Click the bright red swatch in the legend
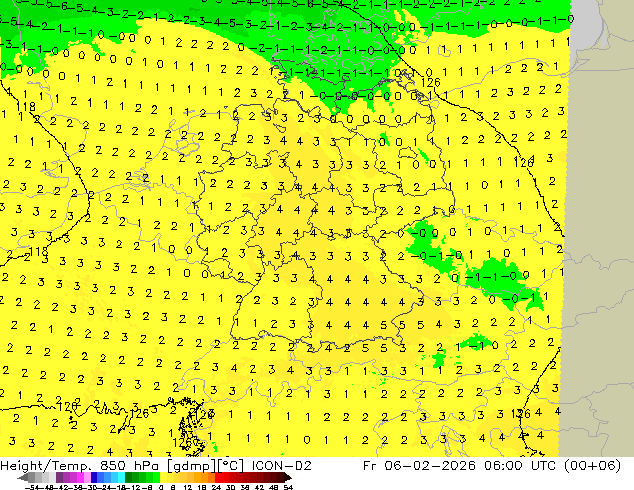The image size is (634, 490). (x=218, y=477)
